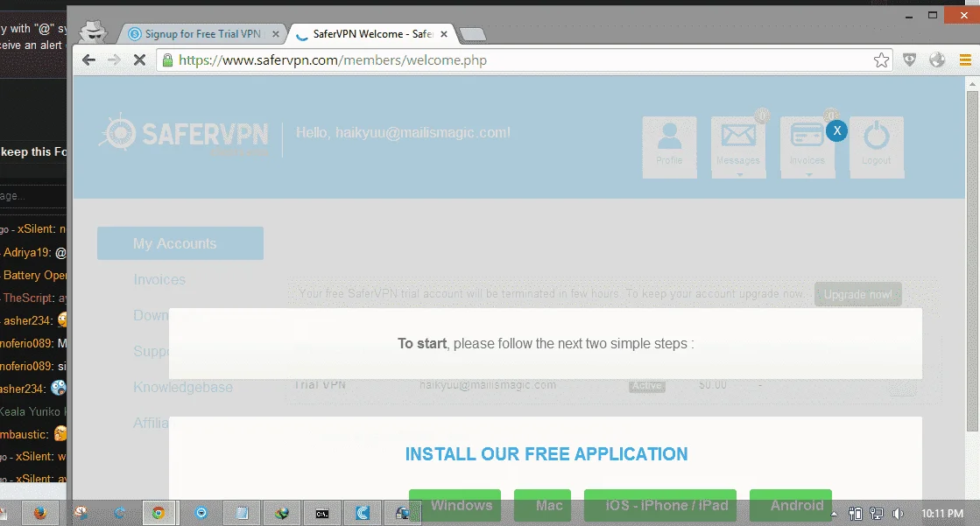Click the volume speaker tray icon
The image size is (980, 526).
pyautogui.click(x=899, y=514)
